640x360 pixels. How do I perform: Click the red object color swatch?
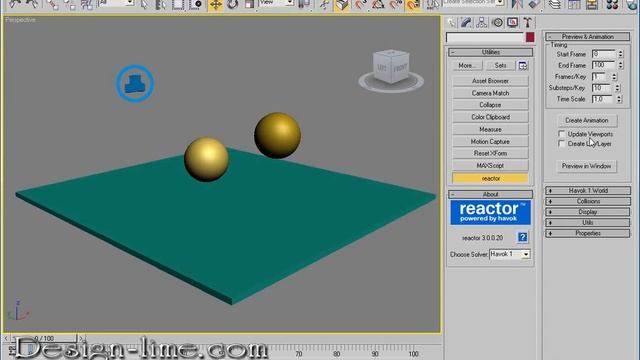click(530, 38)
